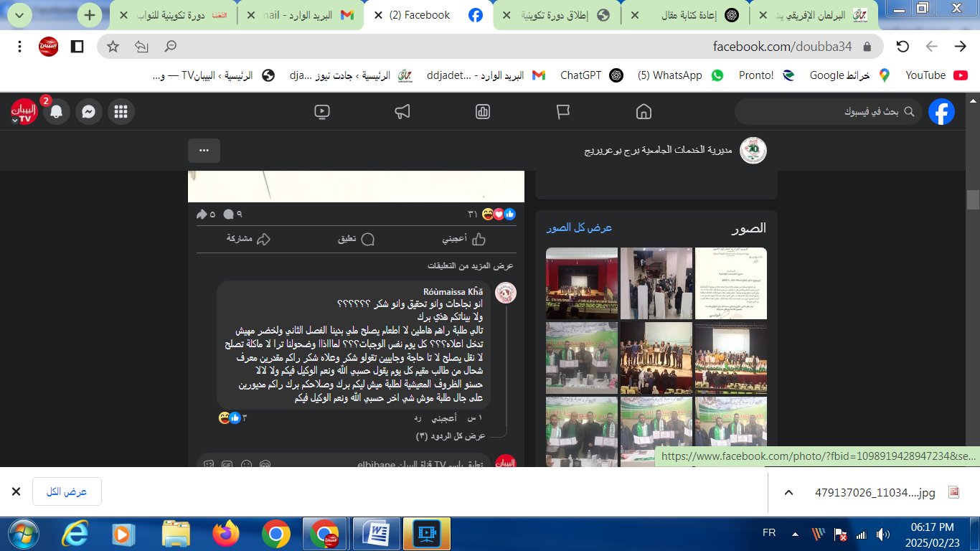
Task: Launch Firefox from the Windows taskbar
Action: coord(225,534)
